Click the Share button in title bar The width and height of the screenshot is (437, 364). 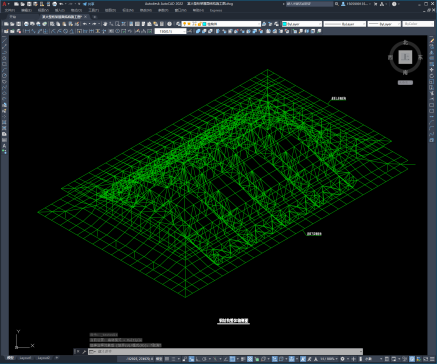pos(88,4)
